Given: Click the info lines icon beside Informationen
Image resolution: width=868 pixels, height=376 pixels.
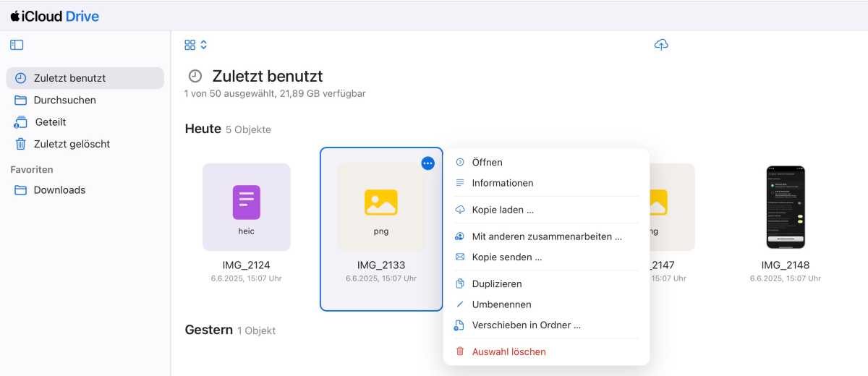Looking at the screenshot, I should coord(459,183).
